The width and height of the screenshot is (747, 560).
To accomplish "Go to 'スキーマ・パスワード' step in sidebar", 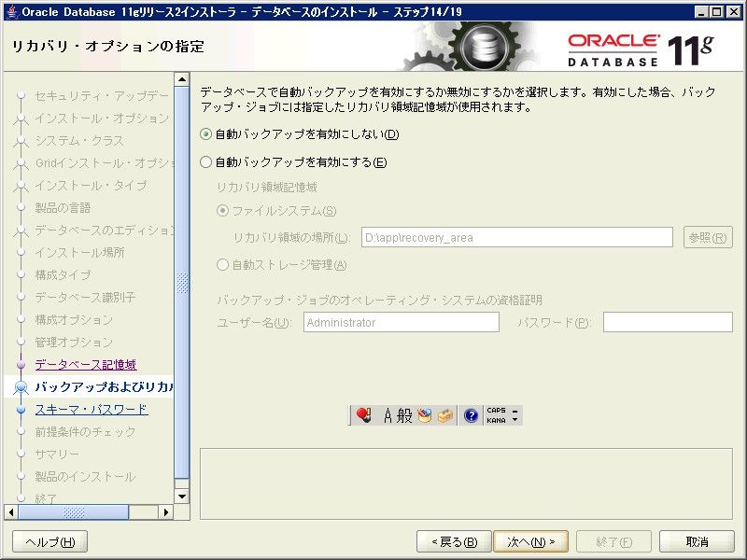I will pyautogui.click(x=91, y=410).
